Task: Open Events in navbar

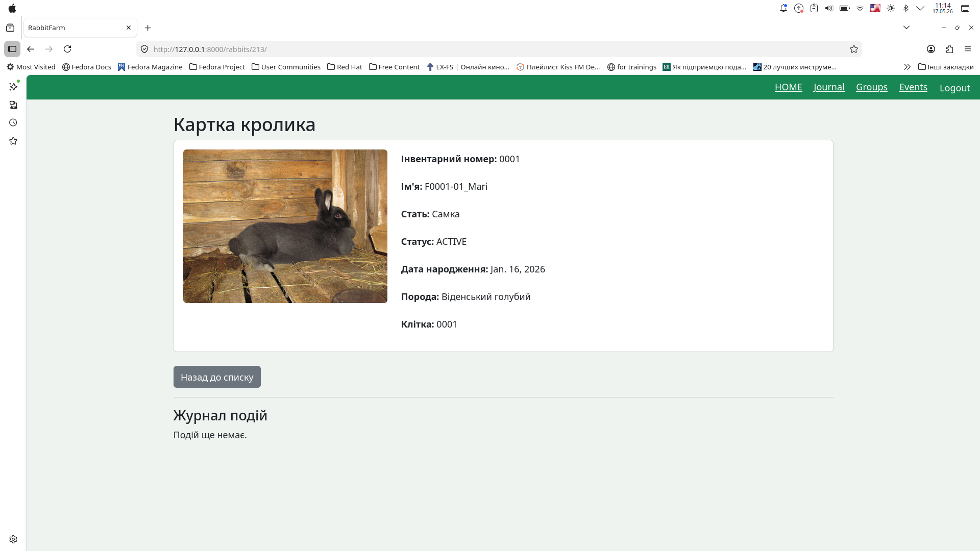Action: (913, 87)
